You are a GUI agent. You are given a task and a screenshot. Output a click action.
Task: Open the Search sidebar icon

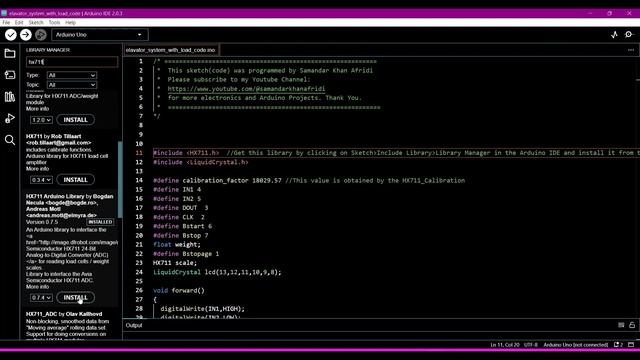click(10, 140)
